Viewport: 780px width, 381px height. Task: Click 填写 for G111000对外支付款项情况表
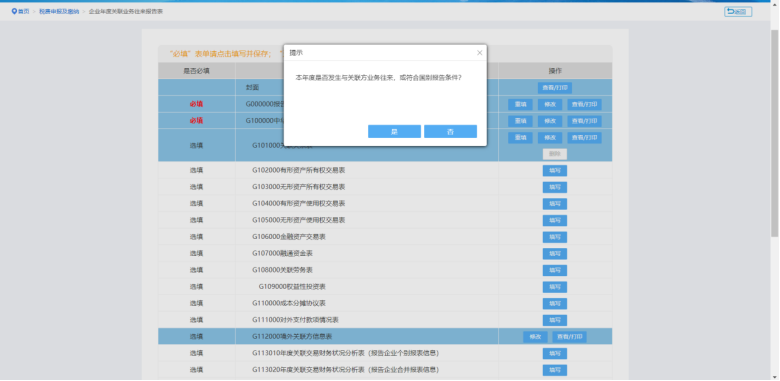(555, 320)
